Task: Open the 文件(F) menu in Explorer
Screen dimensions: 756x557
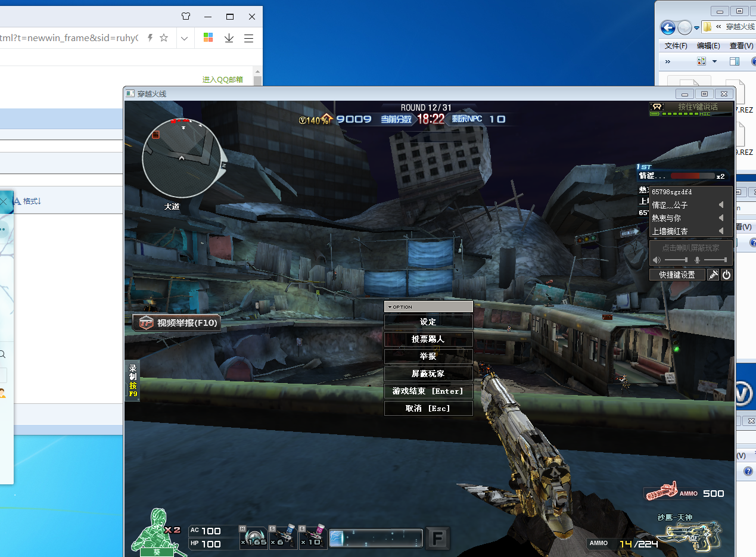Action: tap(676, 46)
